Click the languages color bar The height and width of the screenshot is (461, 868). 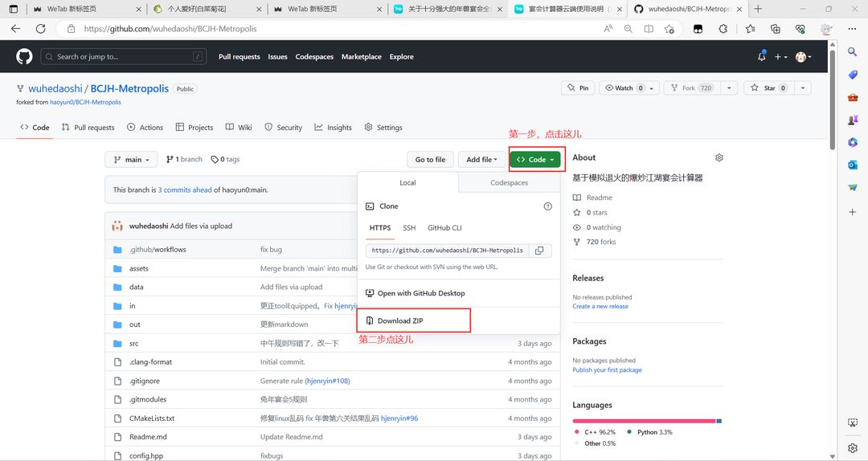(x=646, y=421)
